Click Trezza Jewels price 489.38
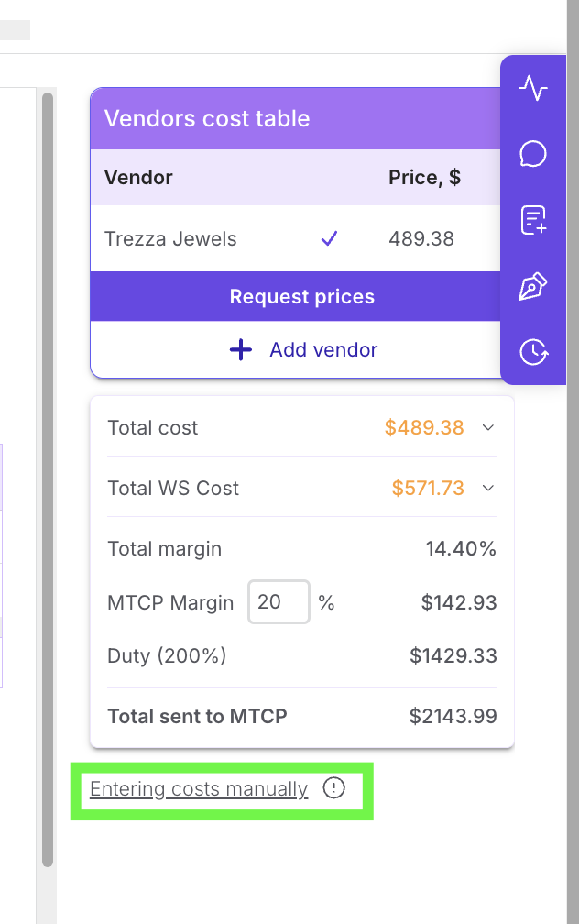The width and height of the screenshot is (579, 924). pos(421,239)
